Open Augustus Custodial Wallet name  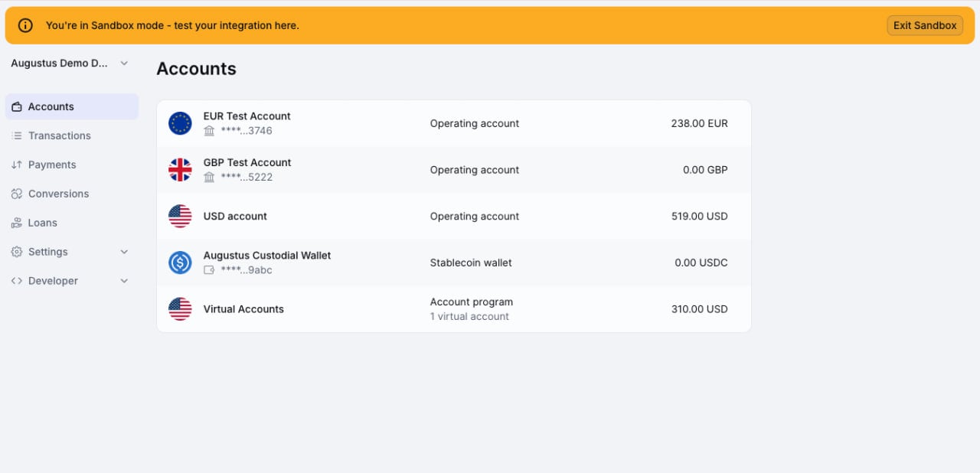point(267,256)
